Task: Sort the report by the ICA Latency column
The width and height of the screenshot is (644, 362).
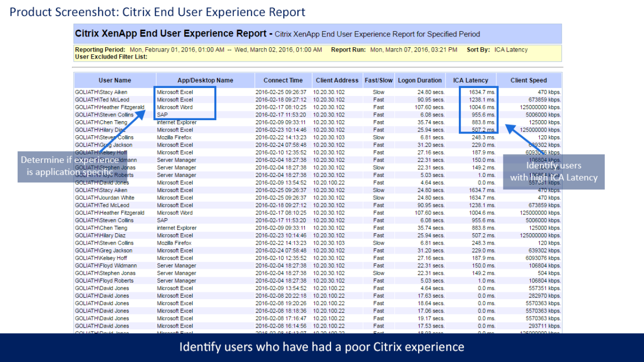Action: 471,80
